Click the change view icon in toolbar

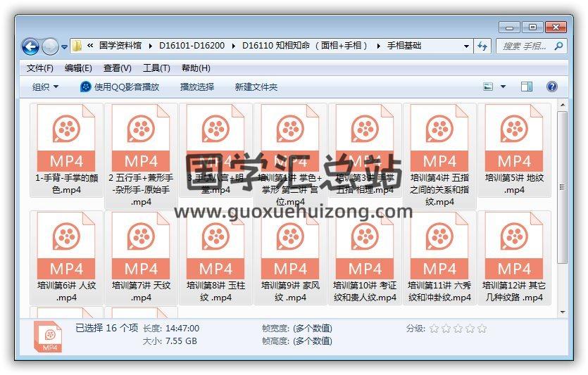point(488,87)
